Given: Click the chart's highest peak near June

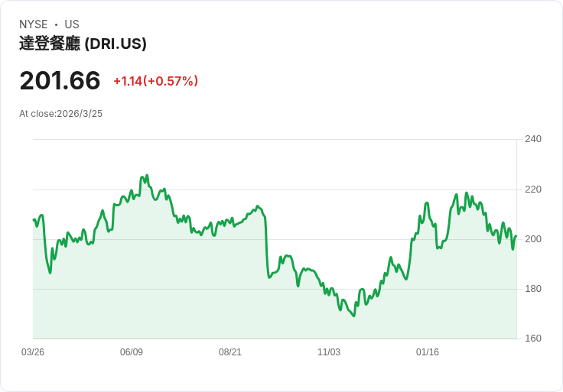Looking at the screenshot, I should pyautogui.click(x=147, y=176).
